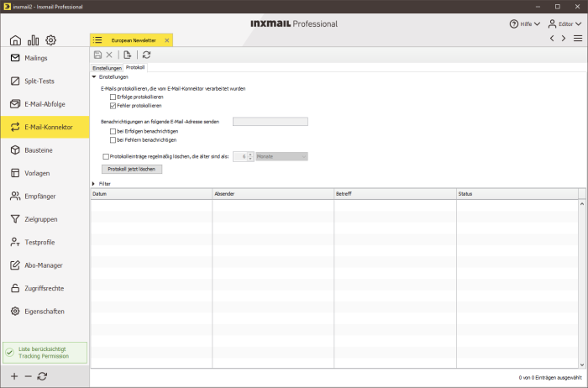Click the Zielgruppen funnel icon
The image size is (588, 388).
coord(15,219)
